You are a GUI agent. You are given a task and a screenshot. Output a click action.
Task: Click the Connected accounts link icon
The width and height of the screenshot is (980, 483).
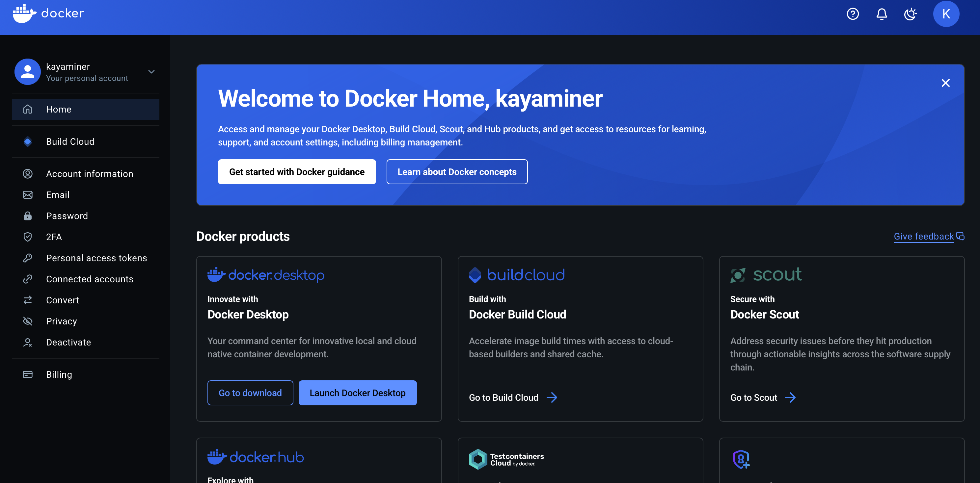pyautogui.click(x=27, y=279)
